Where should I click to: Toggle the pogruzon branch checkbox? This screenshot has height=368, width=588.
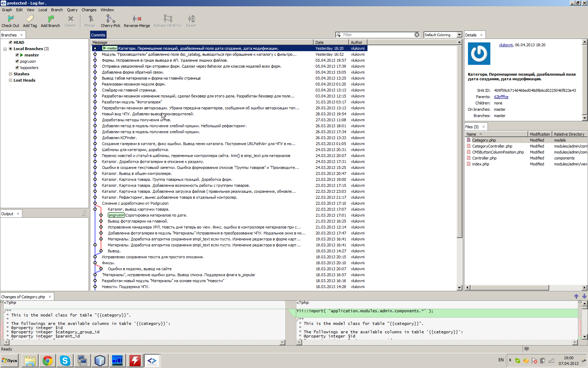[17, 61]
